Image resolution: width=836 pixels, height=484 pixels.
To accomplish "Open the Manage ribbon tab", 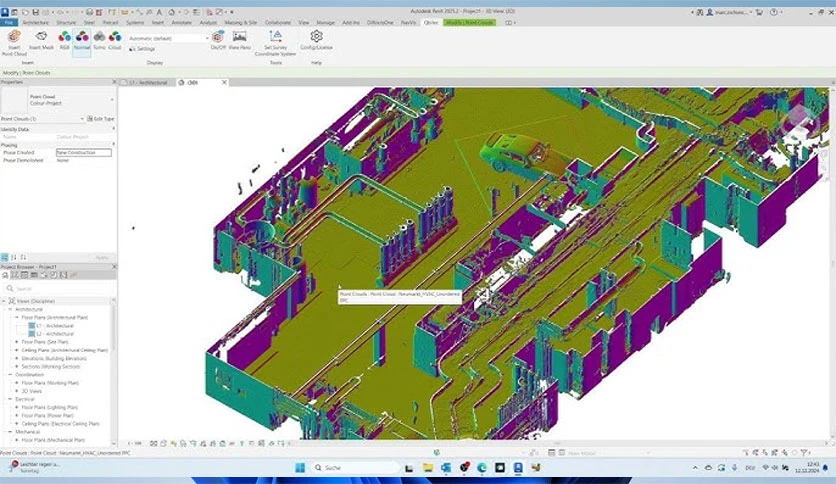I will [x=325, y=22].
